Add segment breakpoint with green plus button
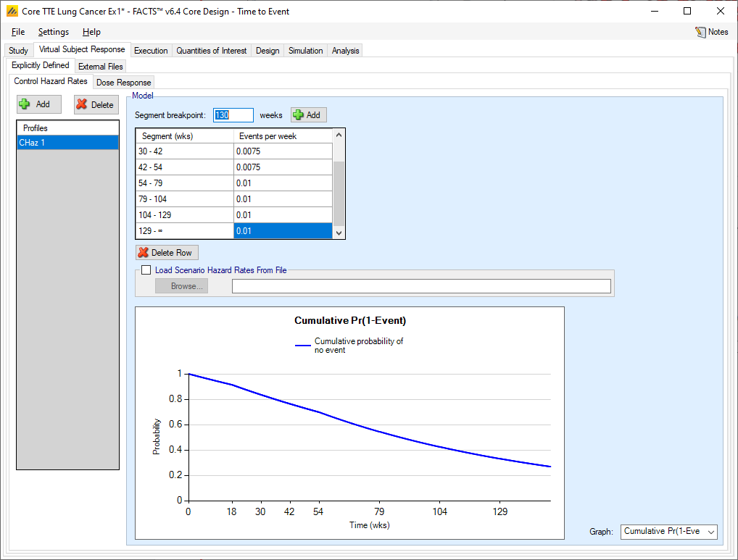This screenshot has height=560, width=738. click(x=309, y=115)
